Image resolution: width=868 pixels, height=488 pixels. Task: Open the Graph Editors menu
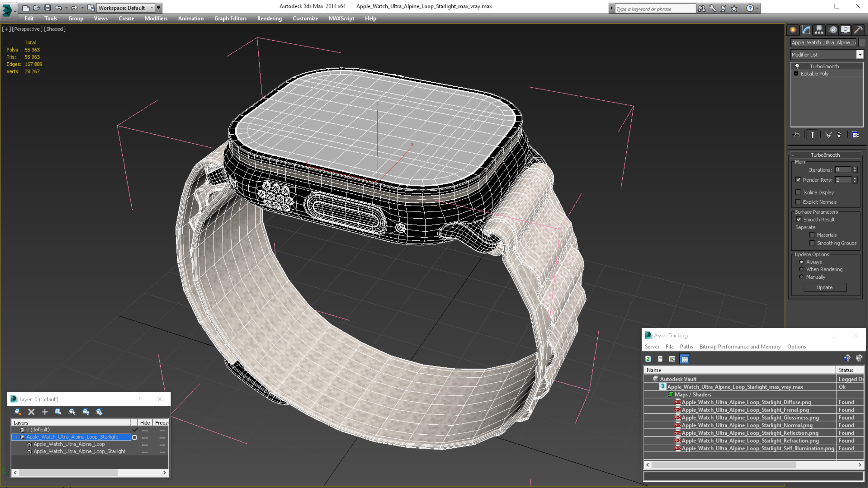pos(231,18)
